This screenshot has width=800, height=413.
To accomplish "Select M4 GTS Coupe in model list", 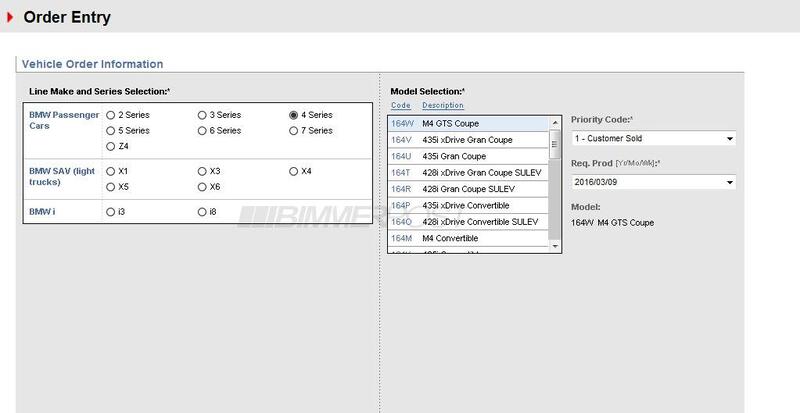I will [468, 124].
